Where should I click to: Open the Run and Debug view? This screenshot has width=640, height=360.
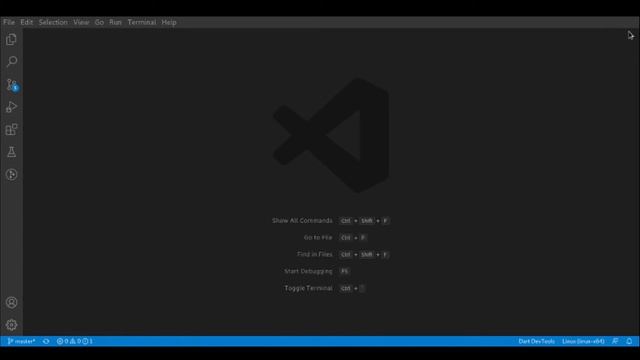pos(11,107)
